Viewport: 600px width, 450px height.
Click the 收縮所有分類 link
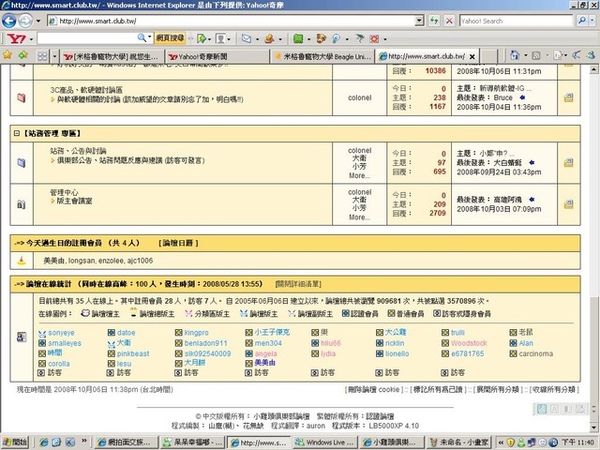pyautogui.click(x=554, y=390)
